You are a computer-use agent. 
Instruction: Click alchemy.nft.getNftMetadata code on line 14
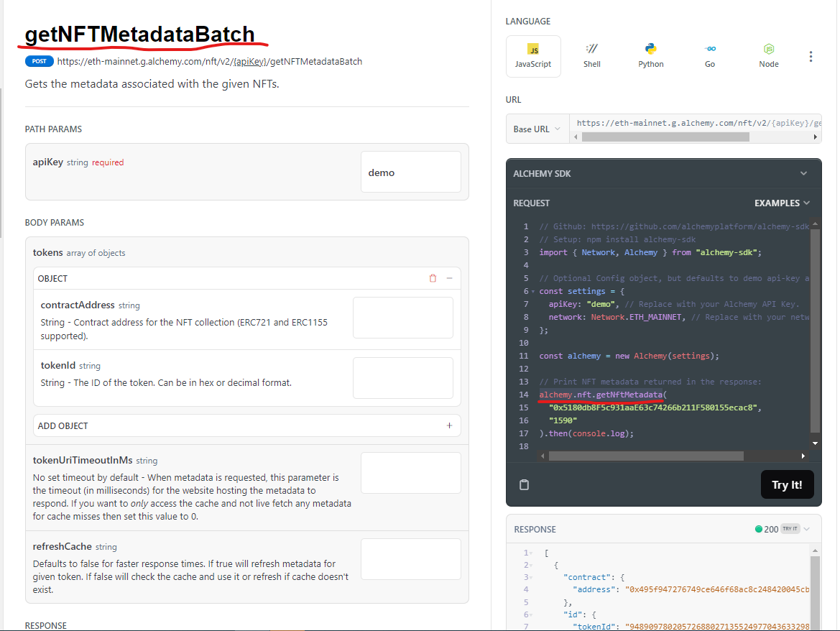[x=601, y=395]
